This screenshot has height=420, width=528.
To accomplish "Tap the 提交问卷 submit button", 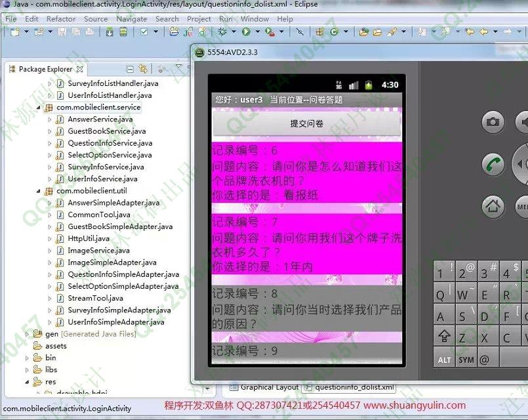I will point(306,123).
